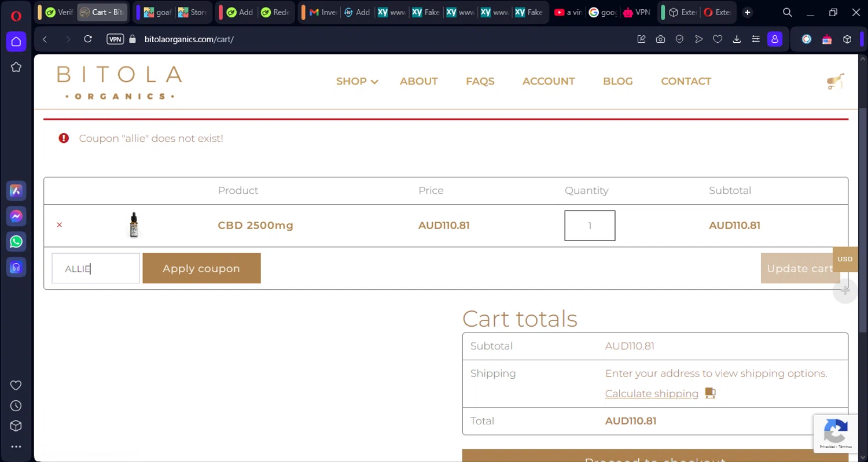Click the Bitola Organics logo
Image resolution: width=868 pixels, height=462 pixels.
(x=119, y=83)
